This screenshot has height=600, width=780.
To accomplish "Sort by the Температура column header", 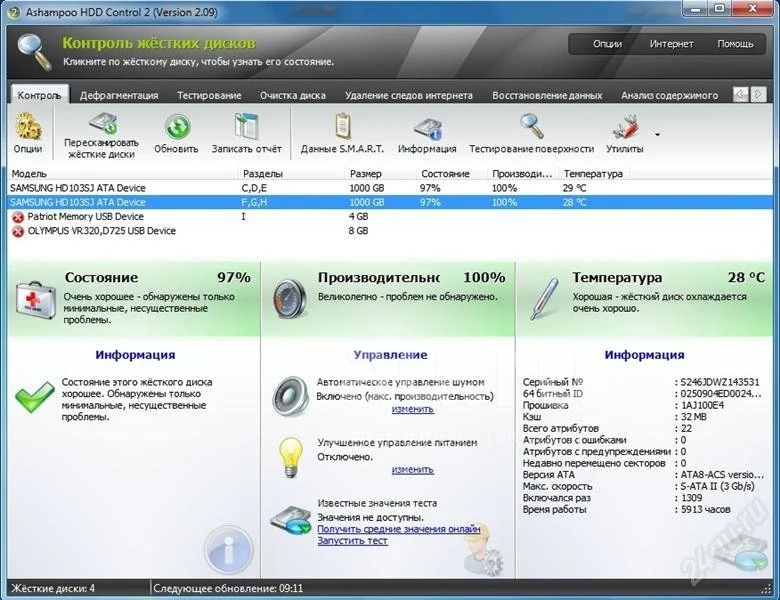I will [x=593, y=174].
